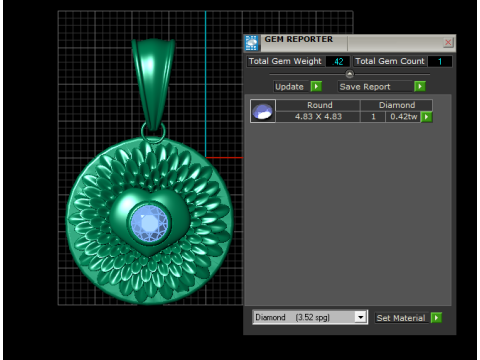Close the Gem Reporter panel
480x360 pixels.
pos(448,42)
